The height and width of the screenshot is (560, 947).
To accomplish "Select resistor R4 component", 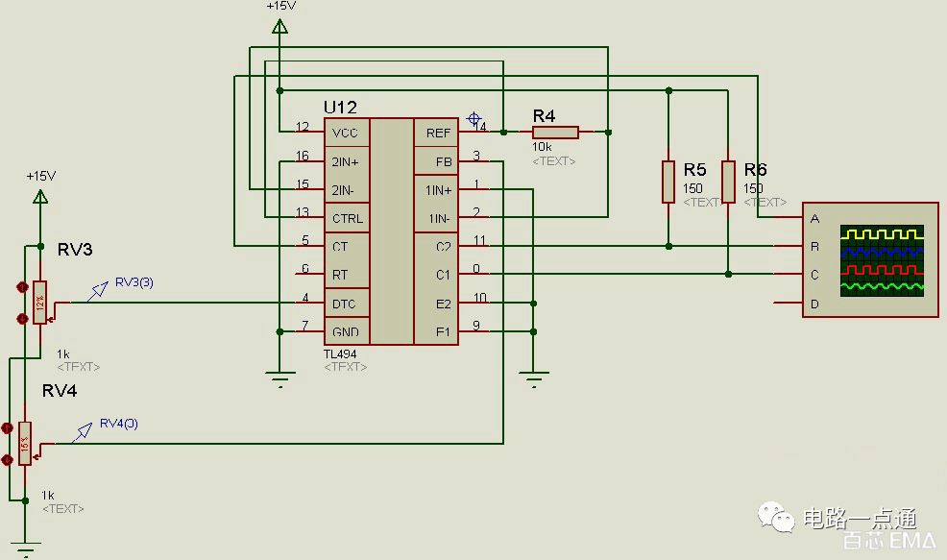I will pos(555,133).
